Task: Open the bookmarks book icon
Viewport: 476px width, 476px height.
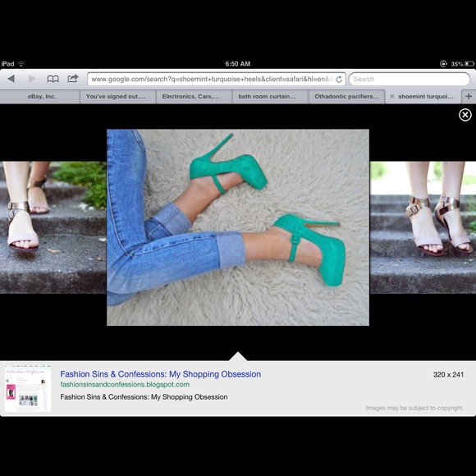Action: (x=53, y=79)
